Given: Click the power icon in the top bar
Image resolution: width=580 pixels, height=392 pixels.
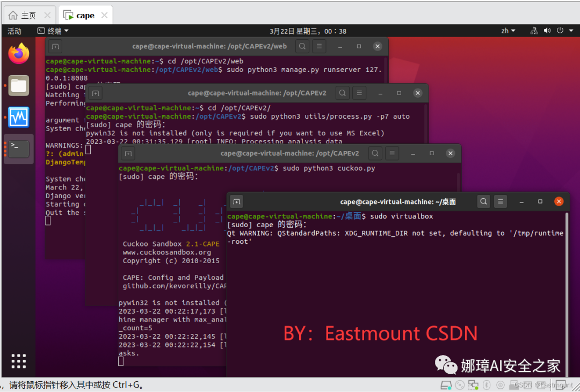Looking at the screenshot, I should click(x=560, y=31).
